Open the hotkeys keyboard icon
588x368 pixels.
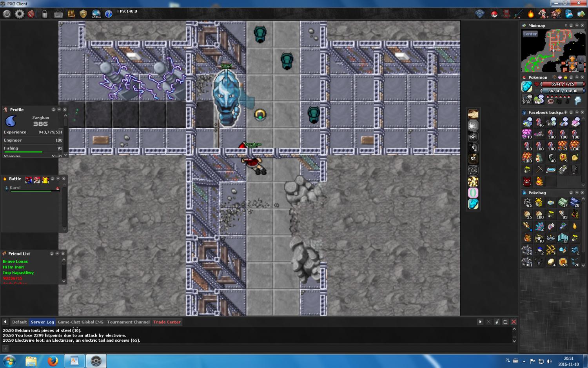(58, 15)
